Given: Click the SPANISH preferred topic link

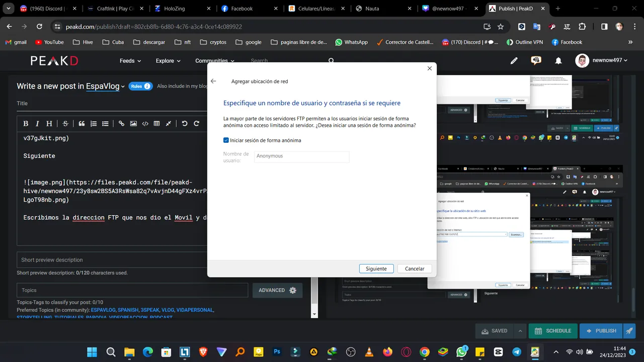Looking at the screenshot, I should 128,310.
